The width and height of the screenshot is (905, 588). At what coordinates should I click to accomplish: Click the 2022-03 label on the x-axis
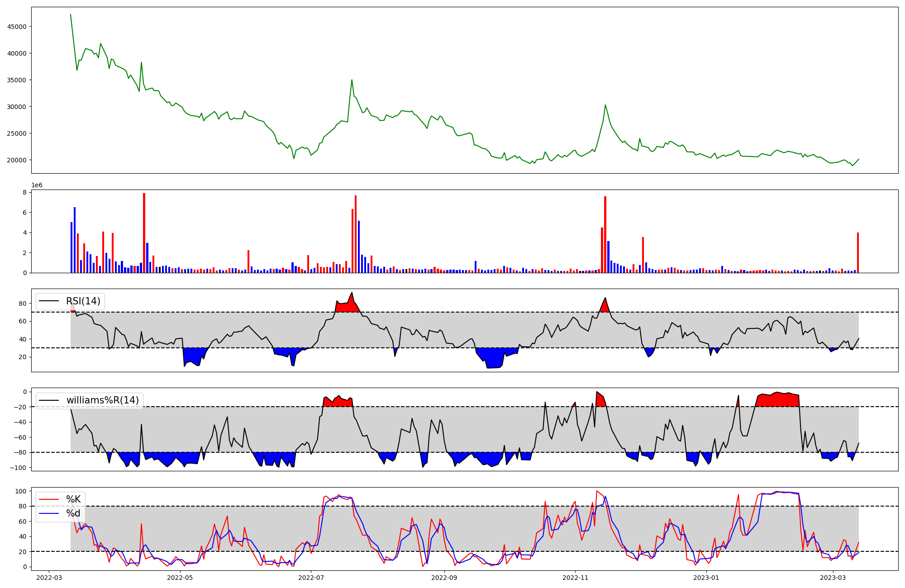click(x=49, y=578)
